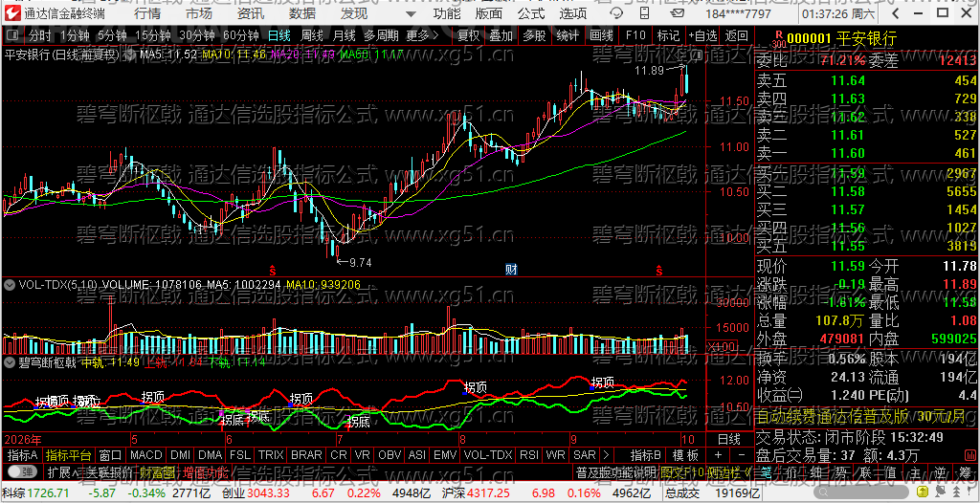Click the 卖一 11.60 order book row
The width and height of the screenshot is (980, 503).
[x=866, y=152]
